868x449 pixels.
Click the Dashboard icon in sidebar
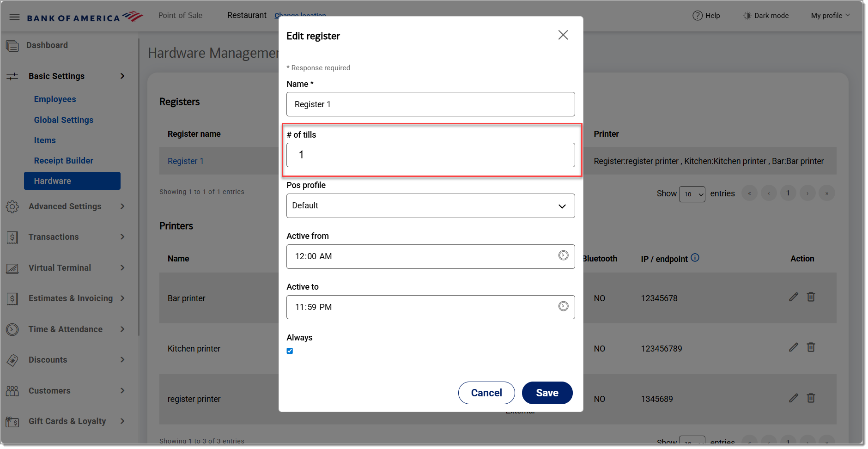click(x=12, y=46)
